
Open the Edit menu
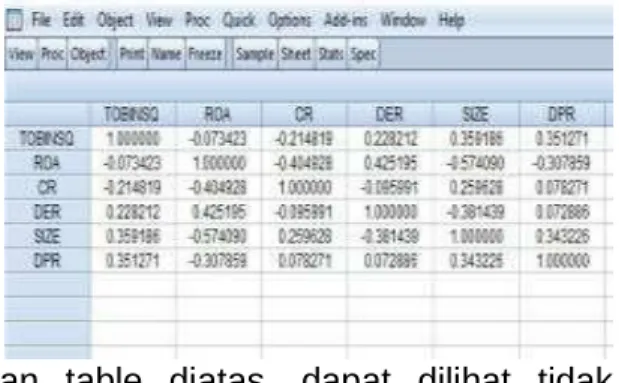pos(73,20)
